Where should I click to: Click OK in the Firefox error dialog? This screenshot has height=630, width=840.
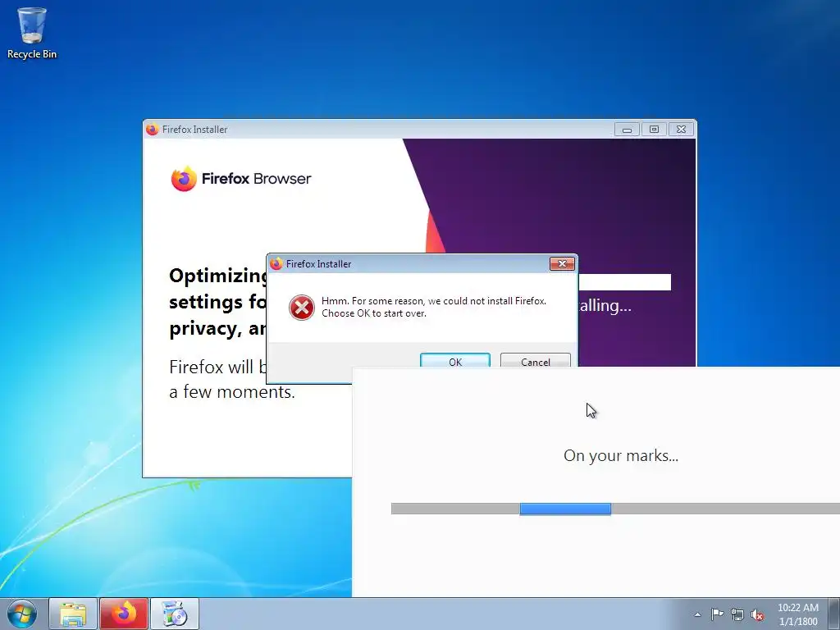(x=454, y=361)
